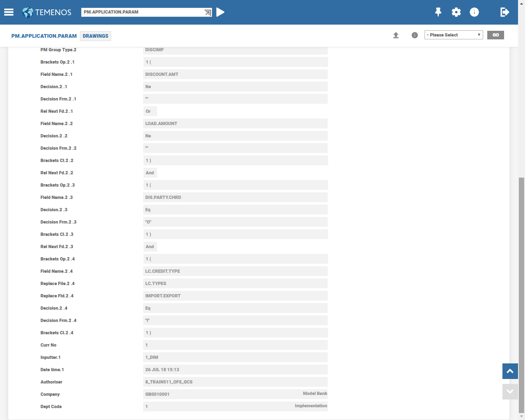Click the upload arrow icon
Viewport: 525px width, 420px height.
tap(396, 35)
